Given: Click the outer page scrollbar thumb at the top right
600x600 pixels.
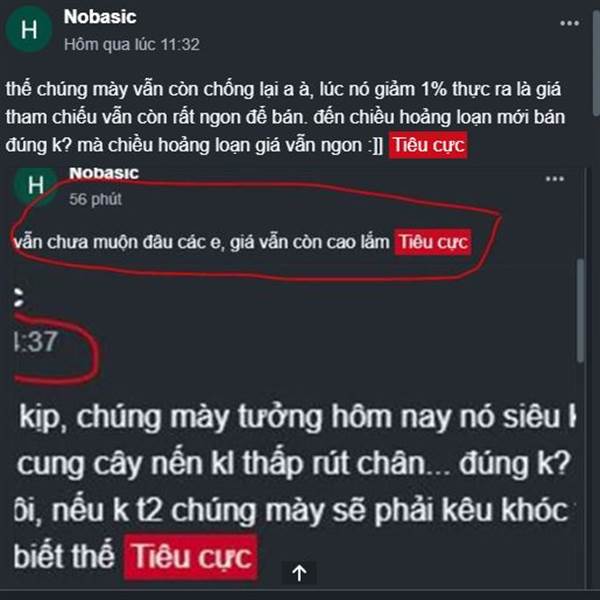Looking at the screenshot, I should (x=596, y=63).
